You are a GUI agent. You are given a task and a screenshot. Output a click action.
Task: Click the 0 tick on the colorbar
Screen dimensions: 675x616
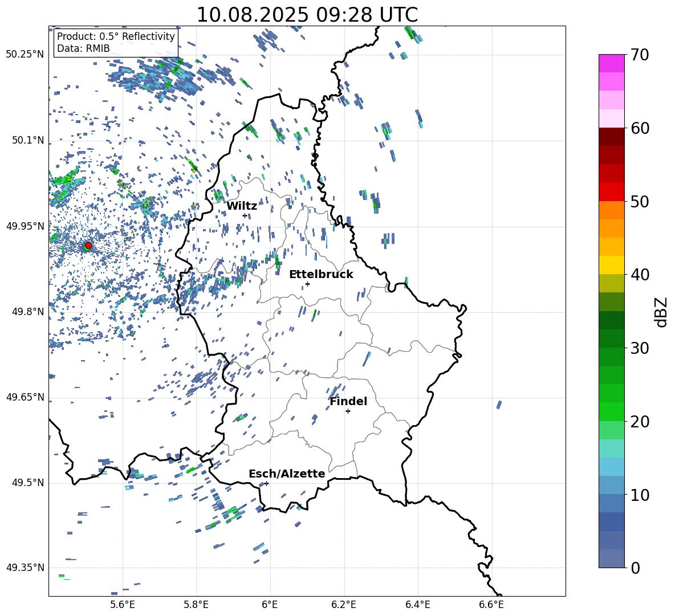[635, 568]
